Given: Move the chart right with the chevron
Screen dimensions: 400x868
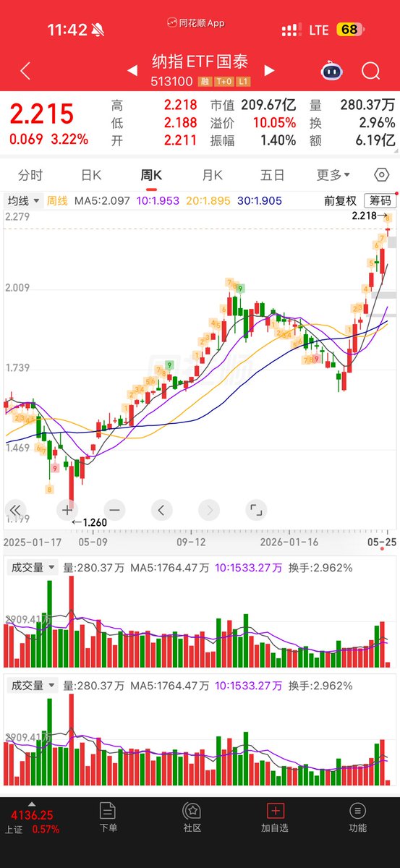Looking at the screenshot, I should pos(208,510).
